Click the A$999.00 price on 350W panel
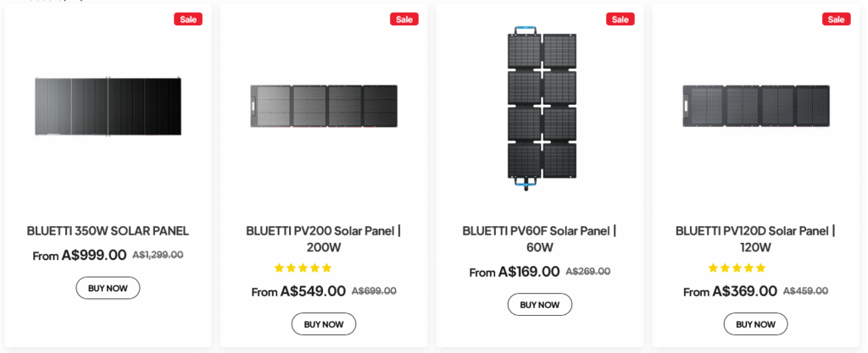868x353 pixels. point(94,255)
